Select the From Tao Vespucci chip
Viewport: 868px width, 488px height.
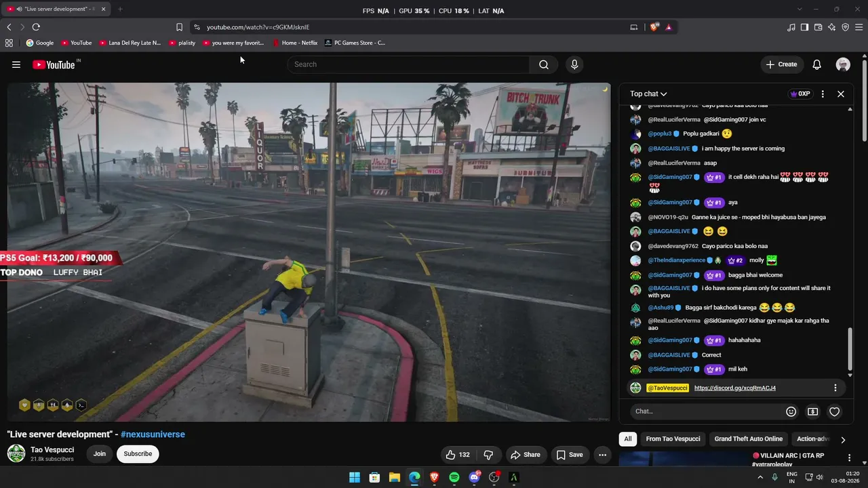[x=673, y=439]
